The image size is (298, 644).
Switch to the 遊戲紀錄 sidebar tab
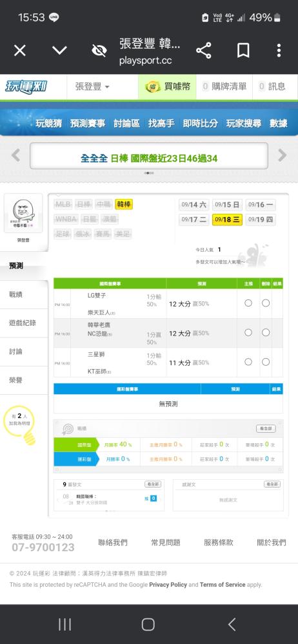24,323
